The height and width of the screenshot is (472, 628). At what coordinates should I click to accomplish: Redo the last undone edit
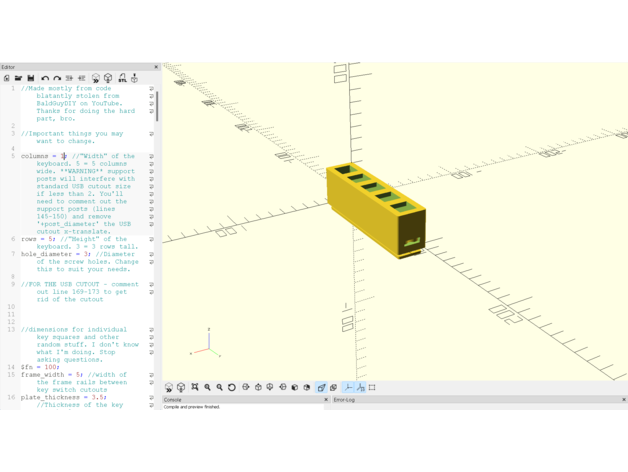click(x=57, y=78)
